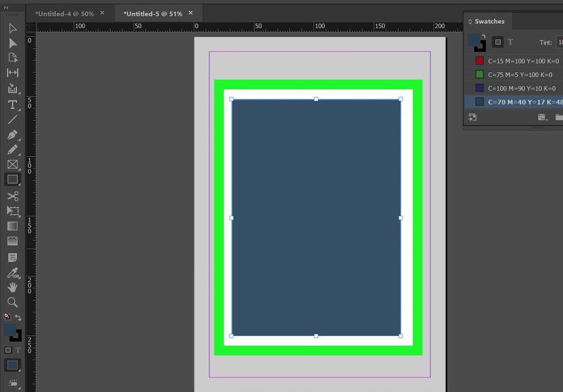Choose the Page tool

tap(12, 58)
